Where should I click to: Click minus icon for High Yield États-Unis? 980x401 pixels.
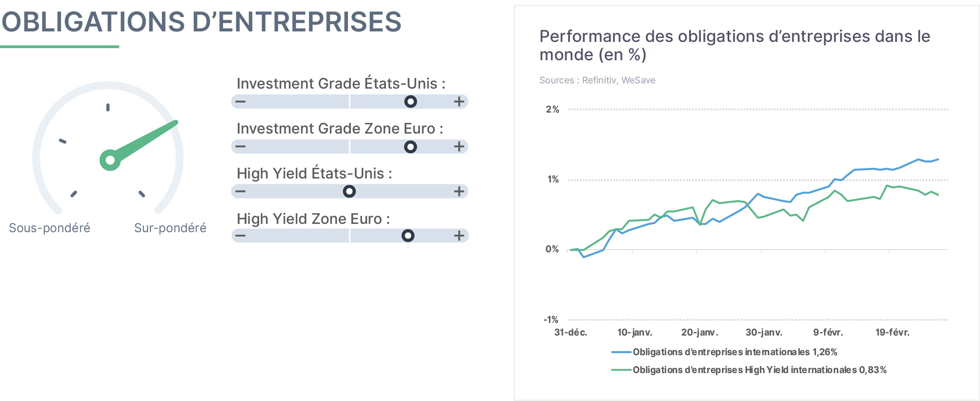[x=241, y=191]
